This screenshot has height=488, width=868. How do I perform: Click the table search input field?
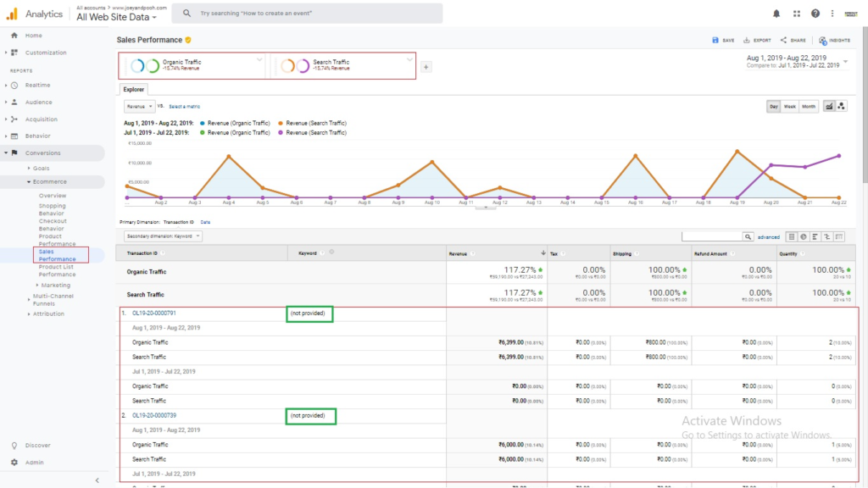[x=711, y=236]
